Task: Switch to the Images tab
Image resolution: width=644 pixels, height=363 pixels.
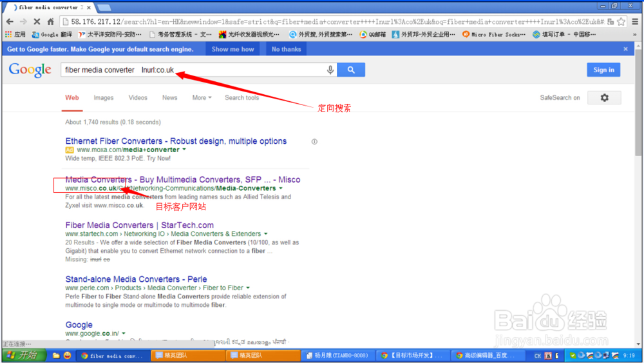Action: point(104,98)
